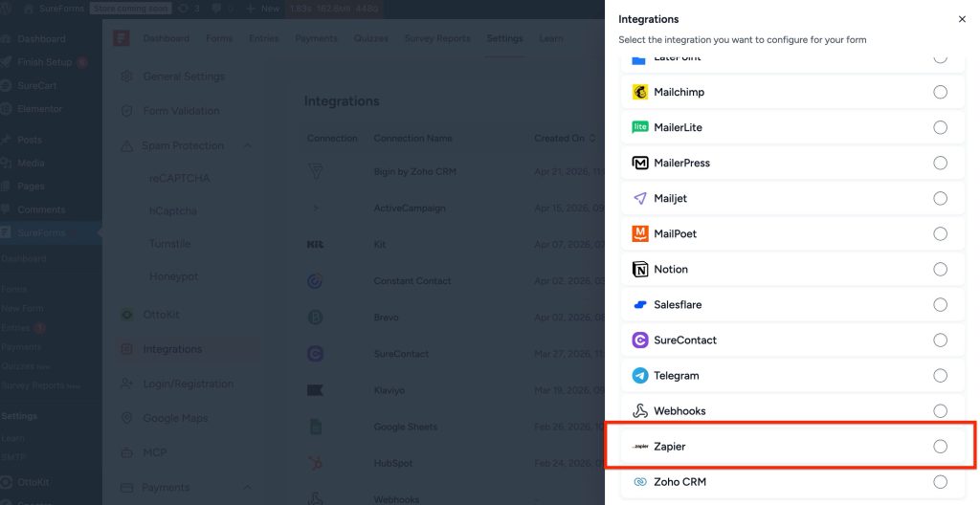Click Constant Contact connection name
980x505 pixels.
pos(412,281)
